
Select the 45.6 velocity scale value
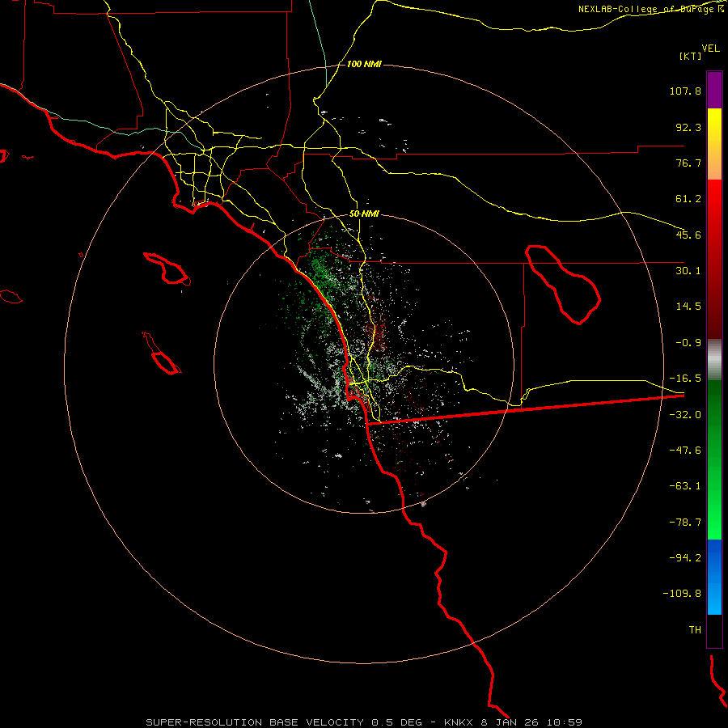(x=688, y=235)
